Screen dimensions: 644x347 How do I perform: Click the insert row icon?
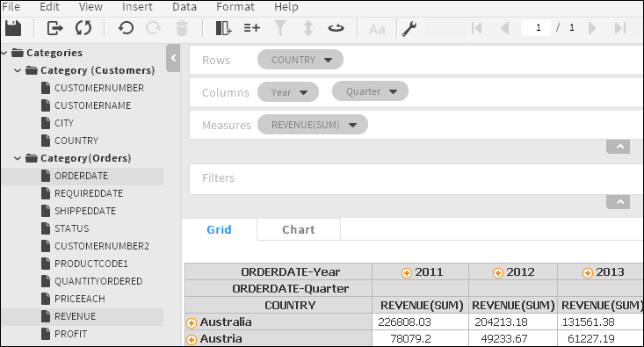click(x=252, y=28)
